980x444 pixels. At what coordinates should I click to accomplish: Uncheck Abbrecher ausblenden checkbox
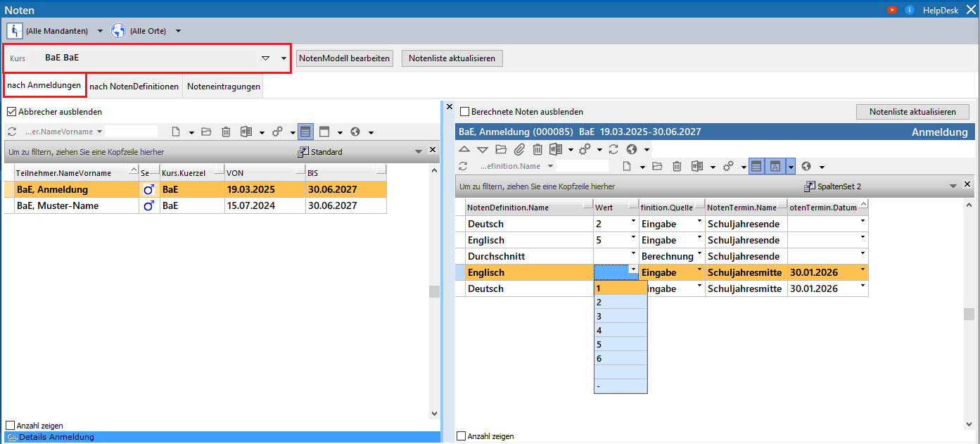[x=11, y=111]
